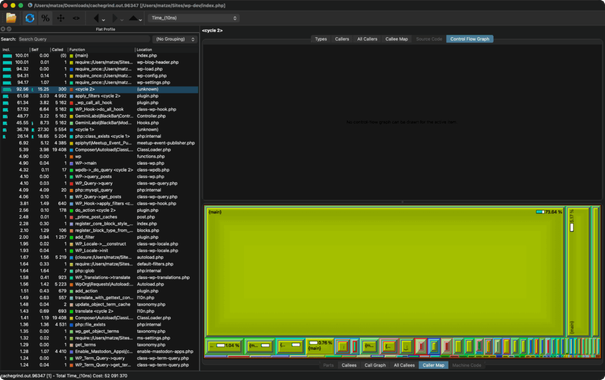Screen dimensions: 605x380
Task: Open the up-navigation dropdown arrow
Action: (x=140, y=20)
